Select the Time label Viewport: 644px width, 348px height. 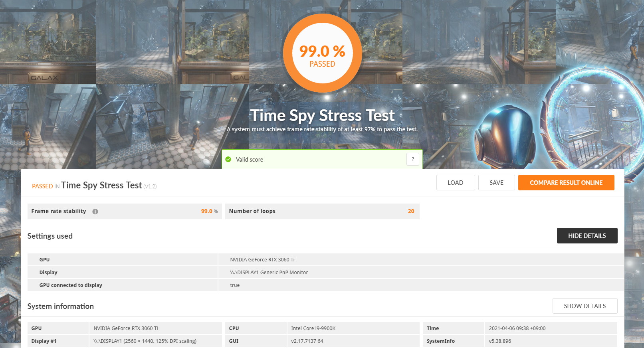pyautogui.click(x=433, y=328)
